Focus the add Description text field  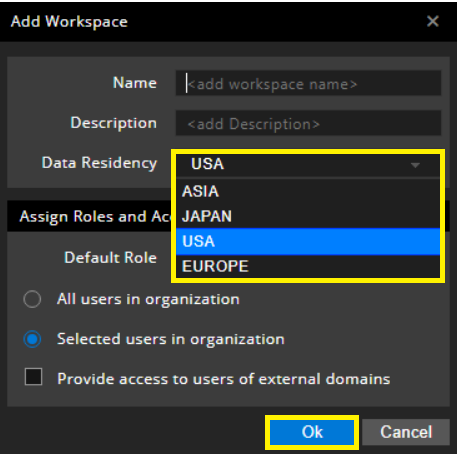click(308, 123)
